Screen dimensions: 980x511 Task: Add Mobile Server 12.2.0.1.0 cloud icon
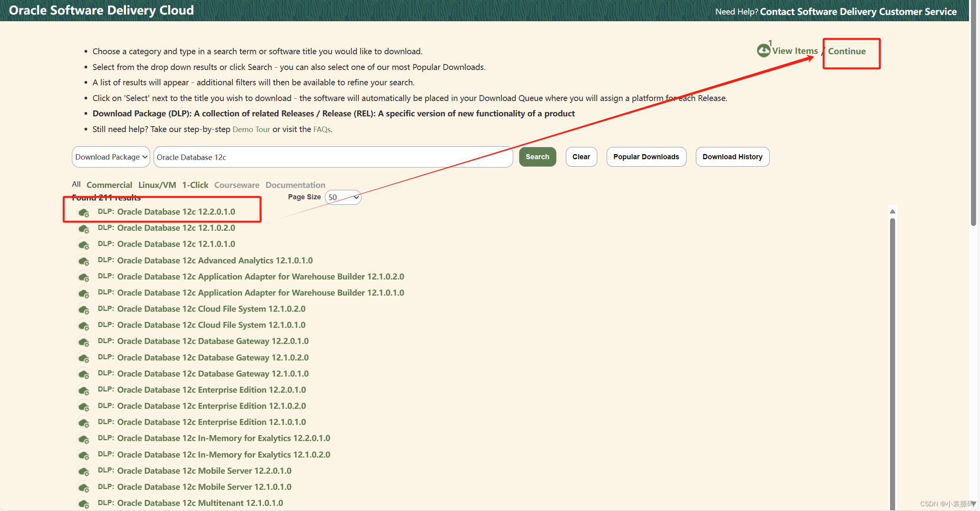(83, 471)
